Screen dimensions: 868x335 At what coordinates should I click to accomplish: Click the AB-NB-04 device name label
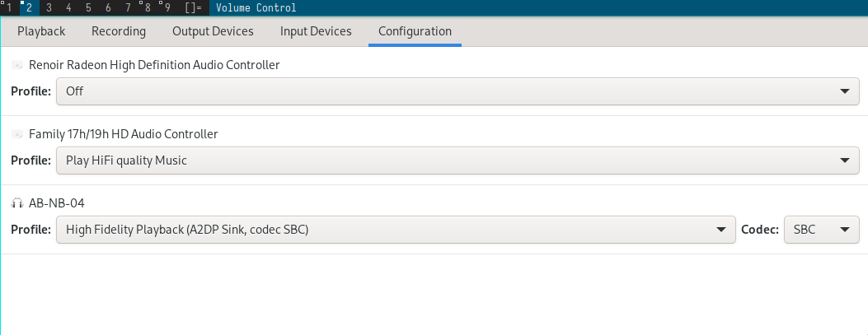pyautogui.click(x=56, y=203)
